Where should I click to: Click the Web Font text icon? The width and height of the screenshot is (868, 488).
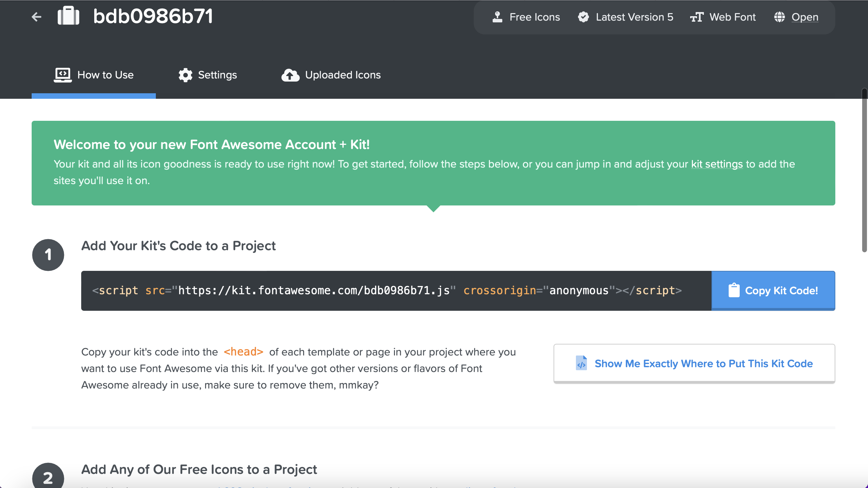[697, 17]
